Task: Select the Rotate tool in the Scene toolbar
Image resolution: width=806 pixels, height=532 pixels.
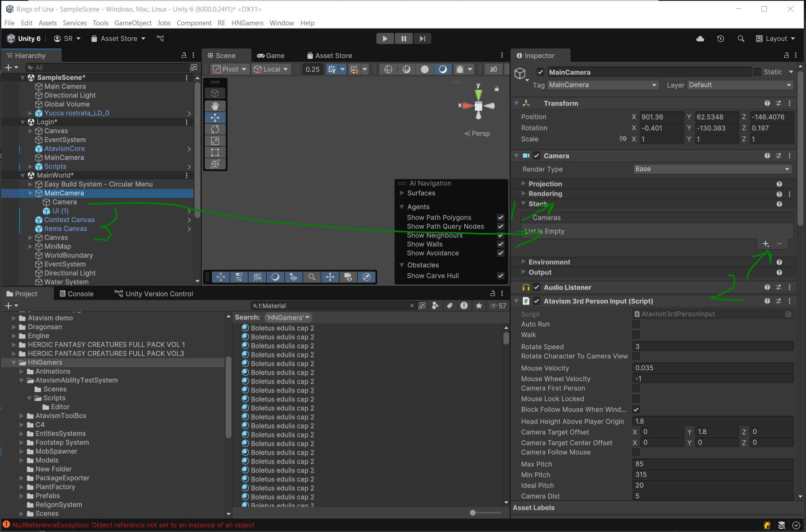Action: pyautogui.click(x=215, y=129)
